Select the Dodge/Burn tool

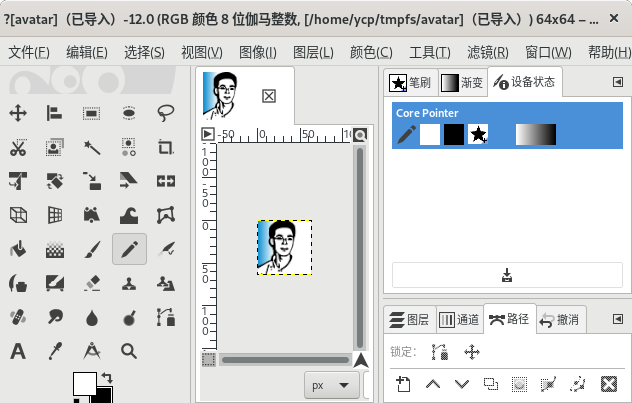tap(129, 317)
